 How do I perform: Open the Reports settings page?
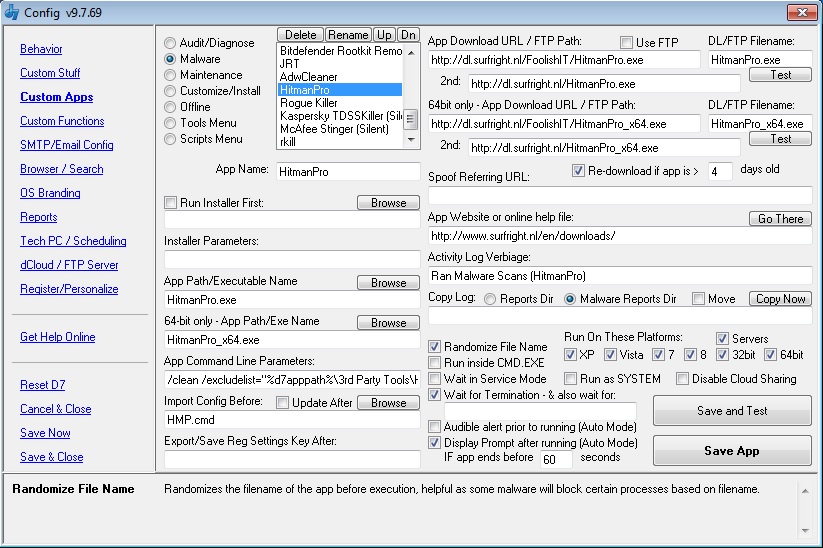pyautogui.click(x=38, y=217)
